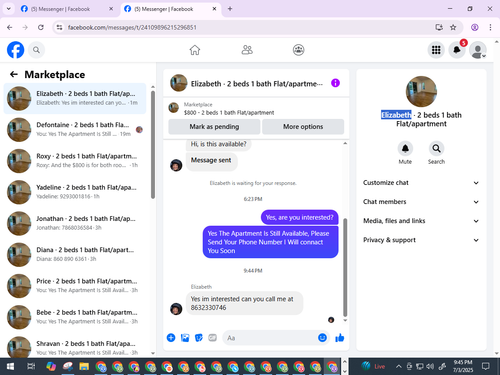Click the chat messages scrollbar
The width and height of the screenshot is (500, 375).
[x=345, y=267]
